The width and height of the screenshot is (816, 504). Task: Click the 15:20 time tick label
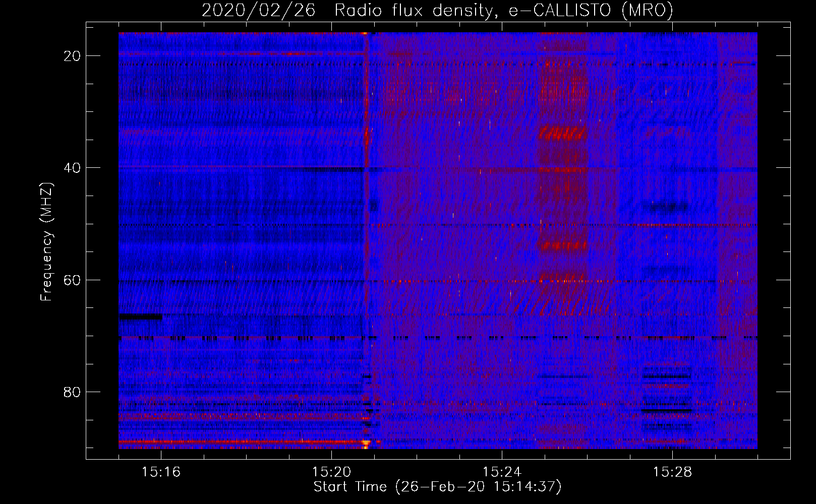click(x=331, y=472)
